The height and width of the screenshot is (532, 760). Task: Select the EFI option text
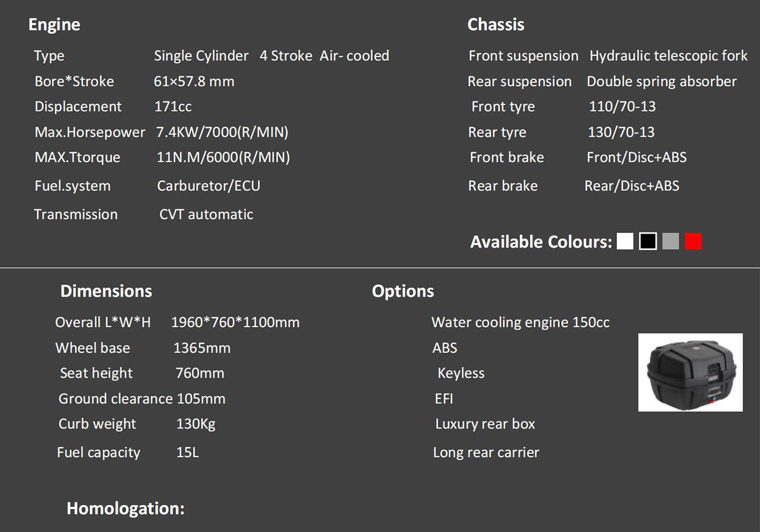pyautogui.click(x=444, y=399)
